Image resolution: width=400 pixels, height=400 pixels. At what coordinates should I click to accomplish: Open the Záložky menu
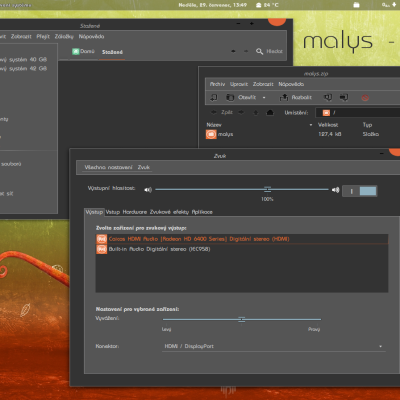coord(64,36)
